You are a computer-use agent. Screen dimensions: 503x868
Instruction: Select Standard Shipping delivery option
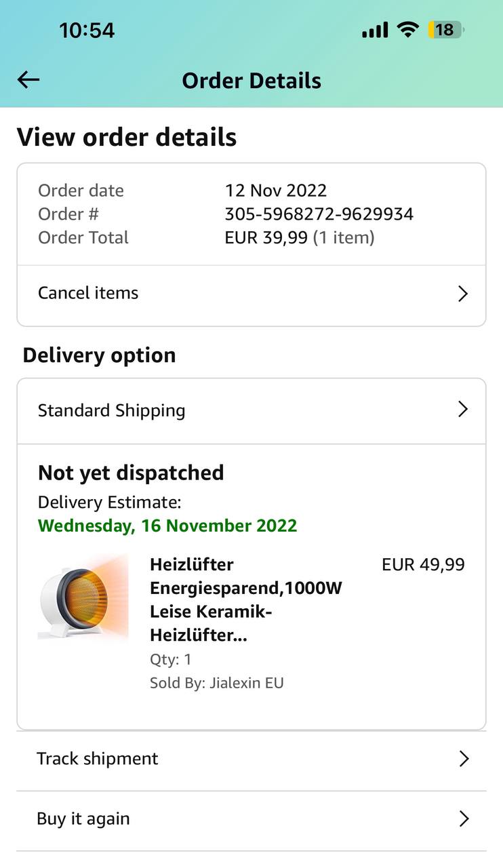tap(112, 410)
